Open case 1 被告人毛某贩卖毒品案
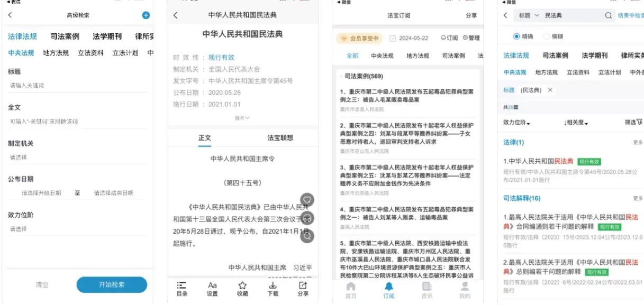This screenshot has height=305, width=644. pyautogui.click(x=406, y=95)
